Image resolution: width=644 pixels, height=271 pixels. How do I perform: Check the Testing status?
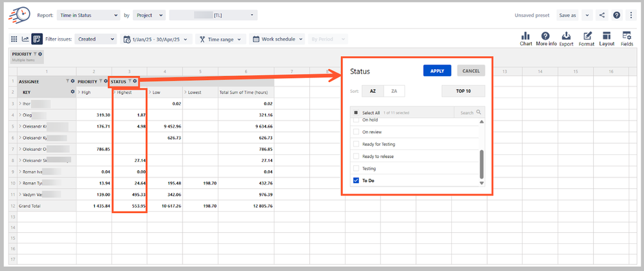pos(356,168)
